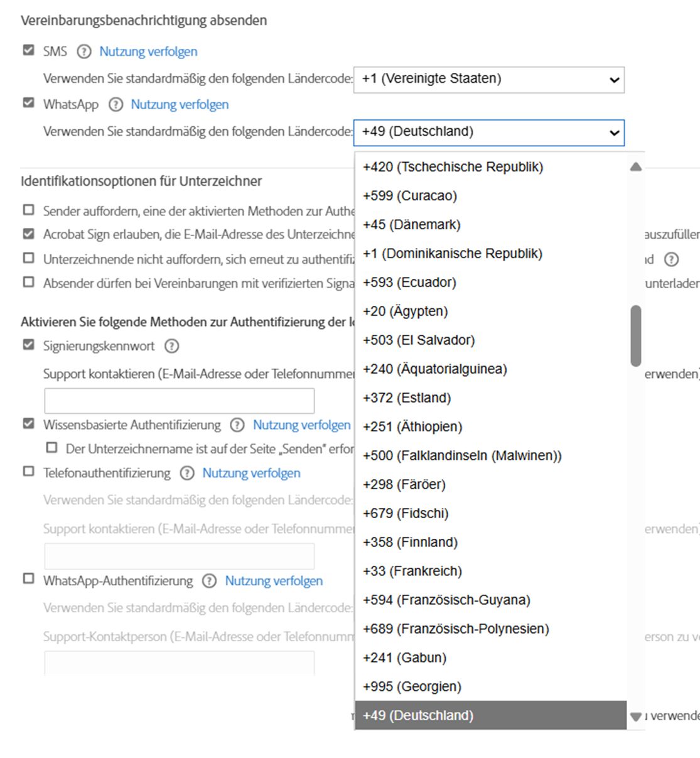Select +995 (Georgien) option
This screenshot has height=758, width=700.
(491, 687)
